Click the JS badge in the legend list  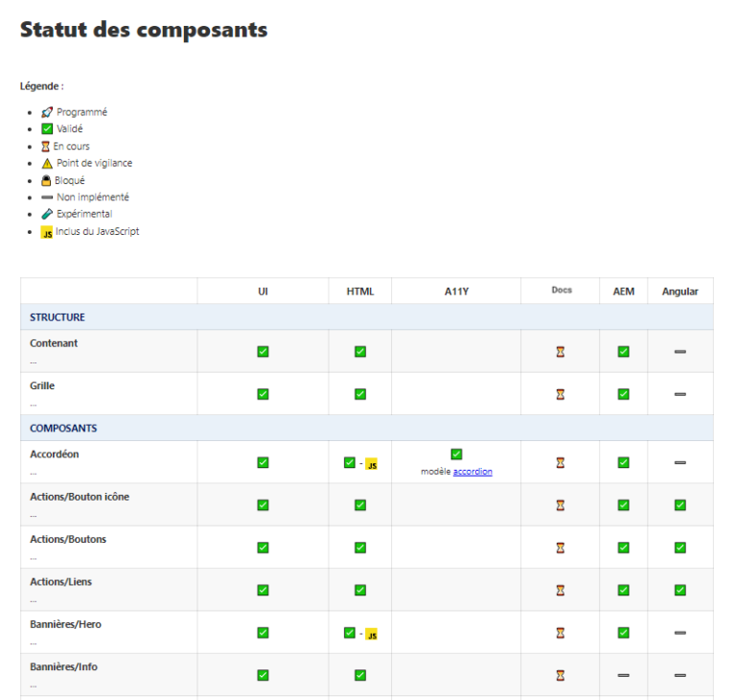click(47, 232)
